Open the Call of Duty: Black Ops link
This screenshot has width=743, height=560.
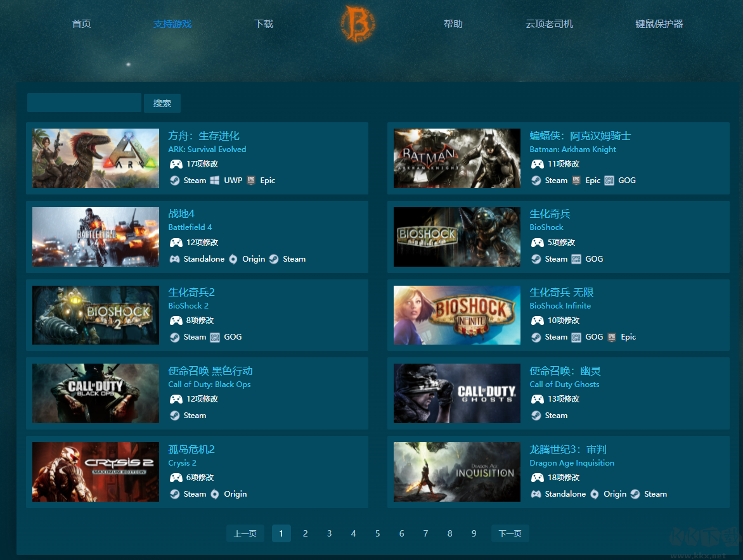tap(209, 385)
